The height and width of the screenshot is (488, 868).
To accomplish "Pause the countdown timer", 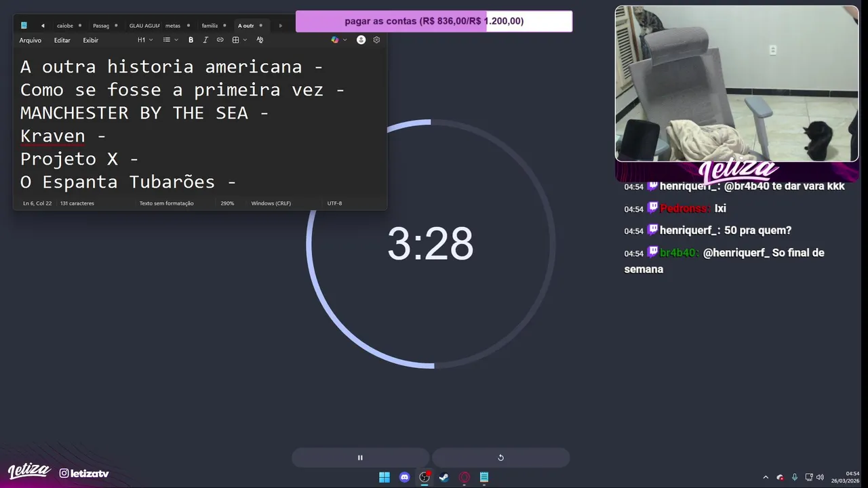I will (x=360, y=457).
